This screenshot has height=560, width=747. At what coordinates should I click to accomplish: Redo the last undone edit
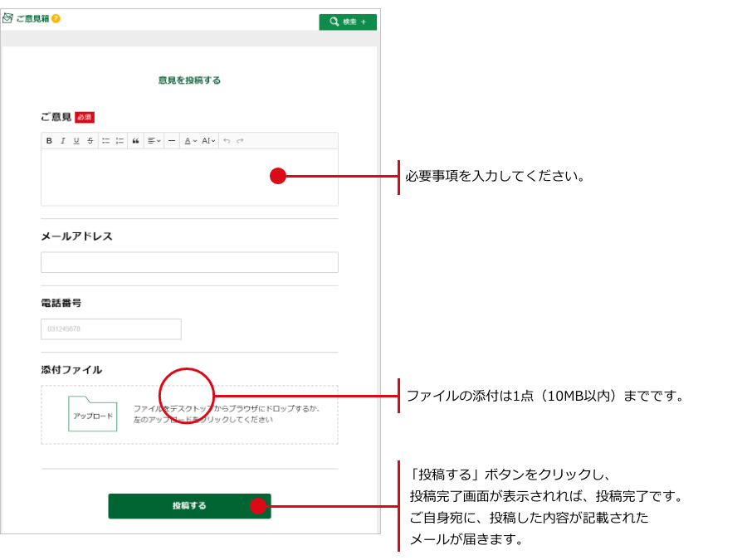coord(240,141)
